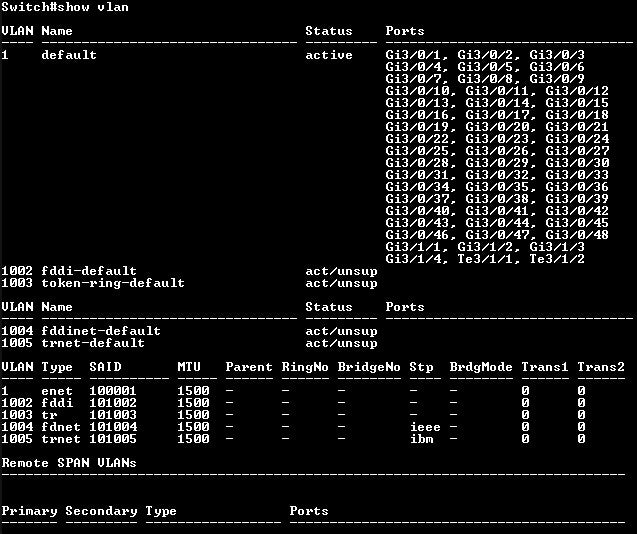Select port Gi3/0/12 in the list
Viewport: 637px width, 534px height.
577,91
